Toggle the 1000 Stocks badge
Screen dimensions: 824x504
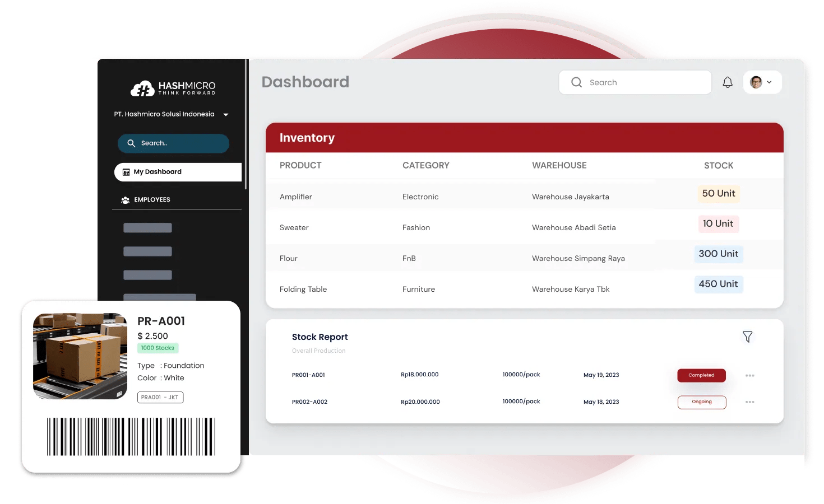pyautogui.click(x=158, y=348)
